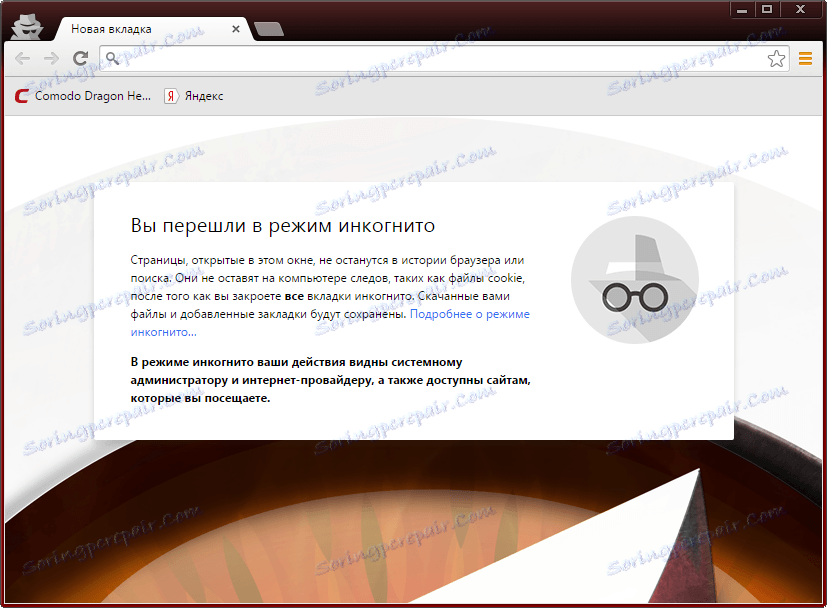Click the Яндекс favicon on the bookmarks bar
Image resolution: width=827 pixels, height=608 pixels.
pos(169,96)
